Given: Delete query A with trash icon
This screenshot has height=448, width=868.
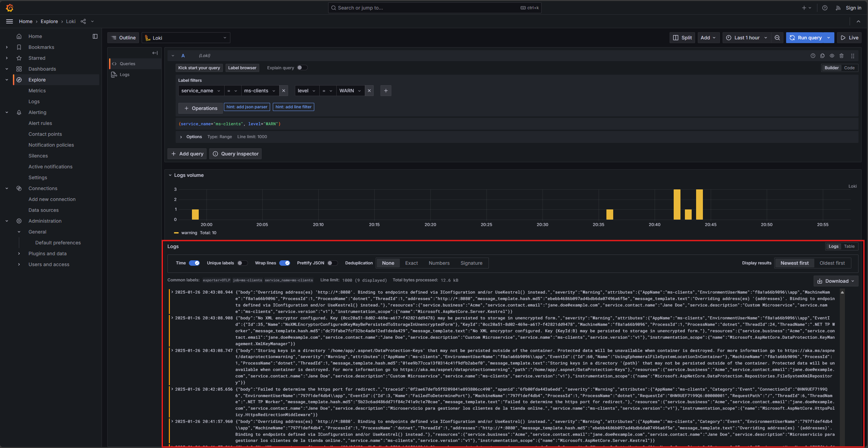Looking at the screenshot, I should 842,56.
